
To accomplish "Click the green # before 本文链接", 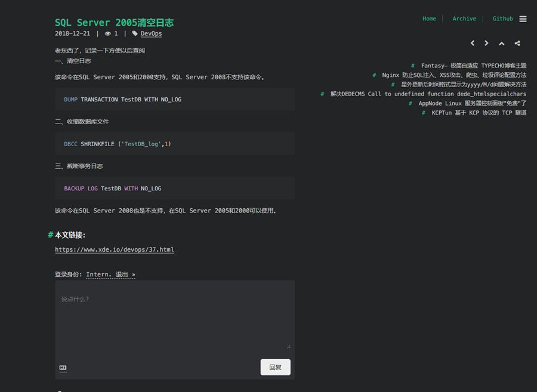I will pos(50,235).
